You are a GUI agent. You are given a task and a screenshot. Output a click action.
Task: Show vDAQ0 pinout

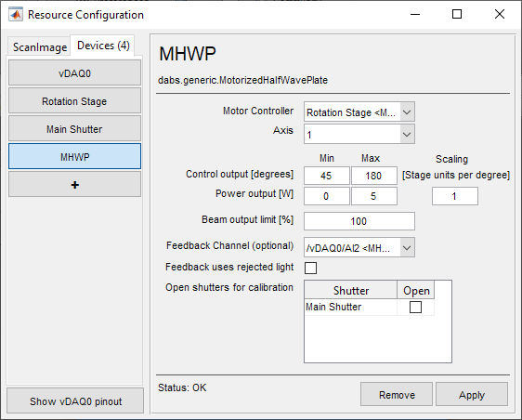75,401
